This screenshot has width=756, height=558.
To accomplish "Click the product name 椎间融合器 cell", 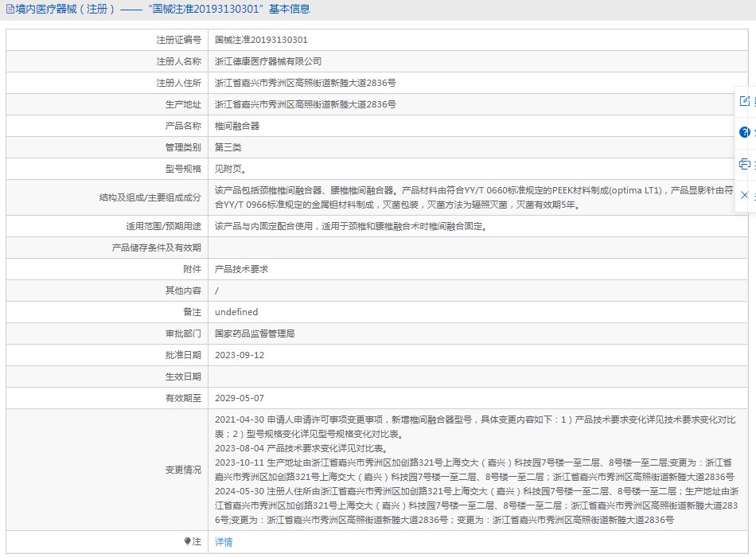I will tap(237, 126).
